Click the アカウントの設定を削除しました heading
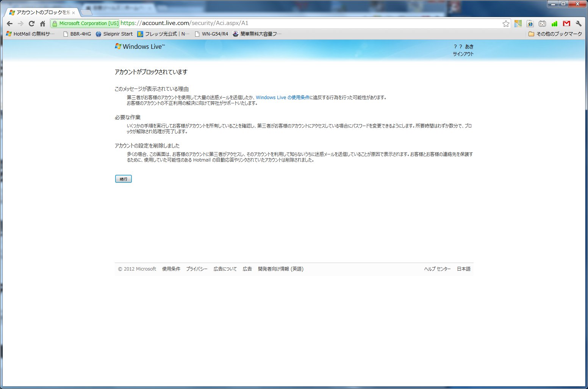588x389 pixels. pos(147,146)
